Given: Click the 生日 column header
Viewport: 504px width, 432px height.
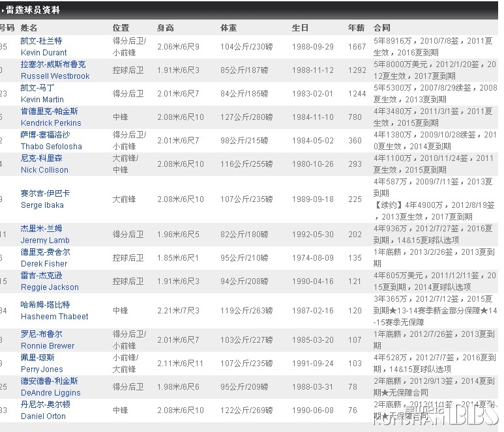Looking at the screenshot, I should [300, 28].
